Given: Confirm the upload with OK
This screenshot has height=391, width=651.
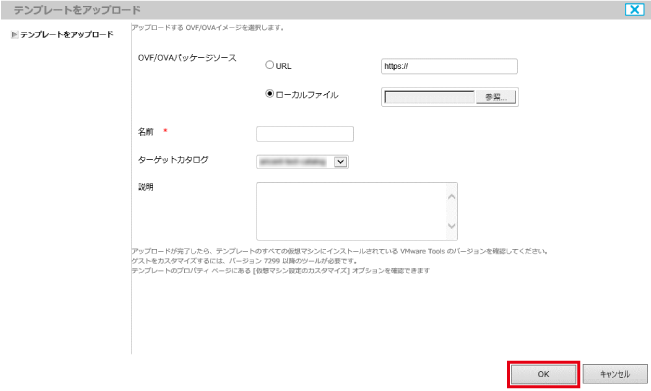Looking at the screenshot, I should tap(543, 374).
